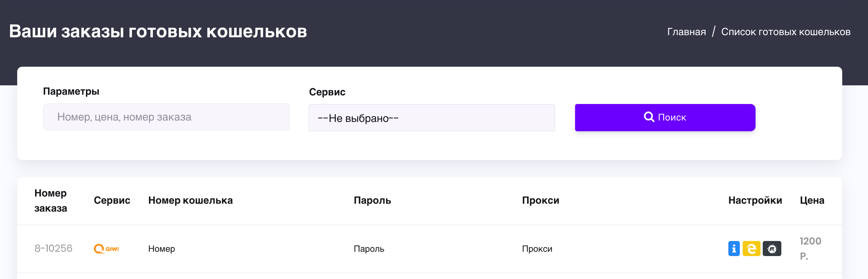Click the yellow Edge browser icon
This screenshot has height=279, width=868.
[751, 249]
